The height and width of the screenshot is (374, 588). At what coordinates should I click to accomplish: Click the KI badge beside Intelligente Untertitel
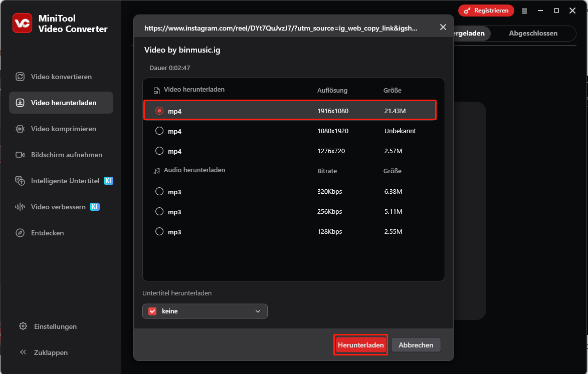(x=108, y=181)
